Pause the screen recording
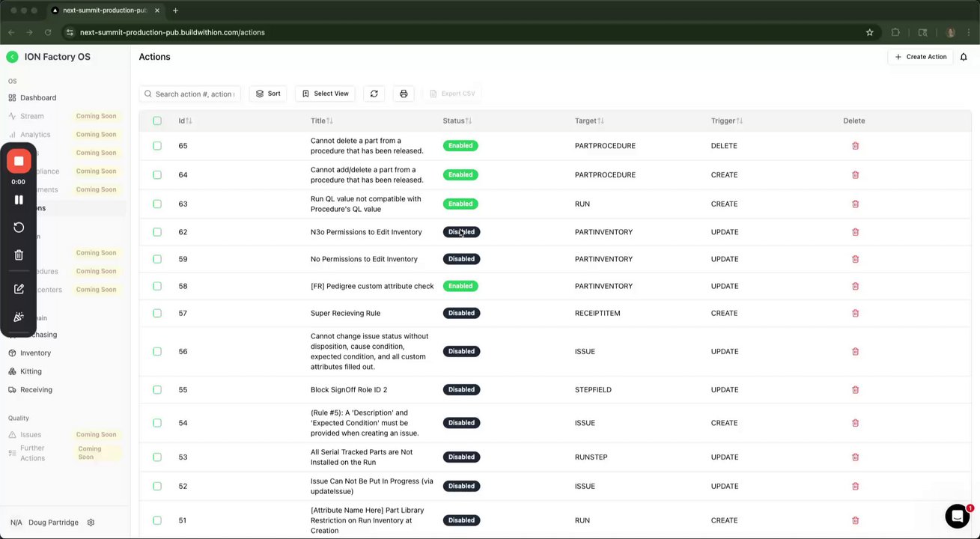Screen dimensions: 980x539 coord(19,200)
